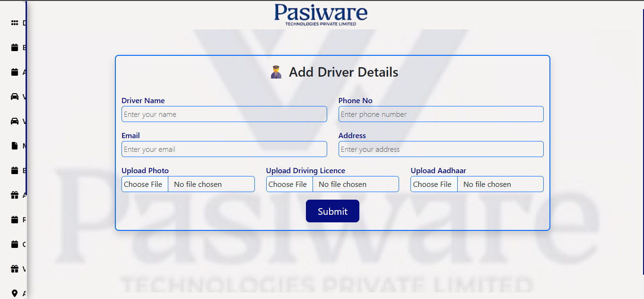Choose a file for Upload Aadhaar
The height and width of the screenshot is (299, 644).
coord(434,184)
